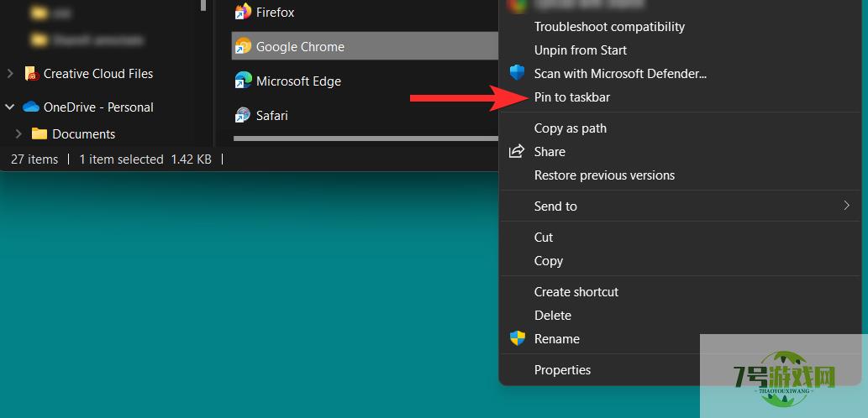
Task: Click the Rename shield icon
Action: [x=517, y=338]
